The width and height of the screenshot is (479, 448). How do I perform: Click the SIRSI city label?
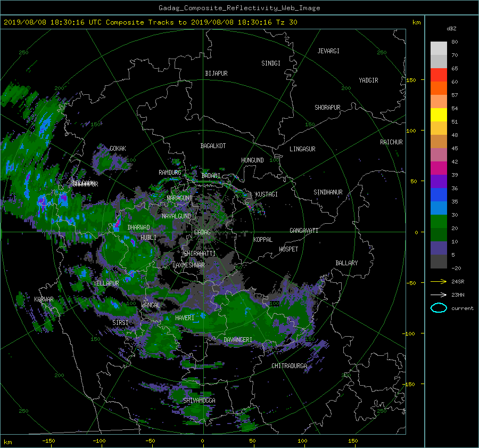120,323
